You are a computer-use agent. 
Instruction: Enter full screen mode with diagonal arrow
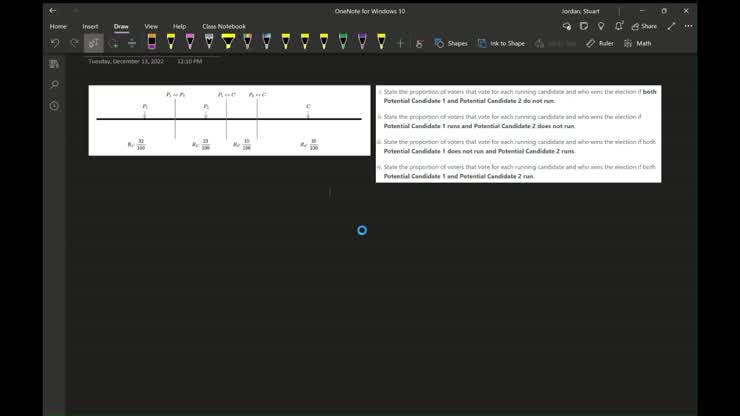pos(671,26)
